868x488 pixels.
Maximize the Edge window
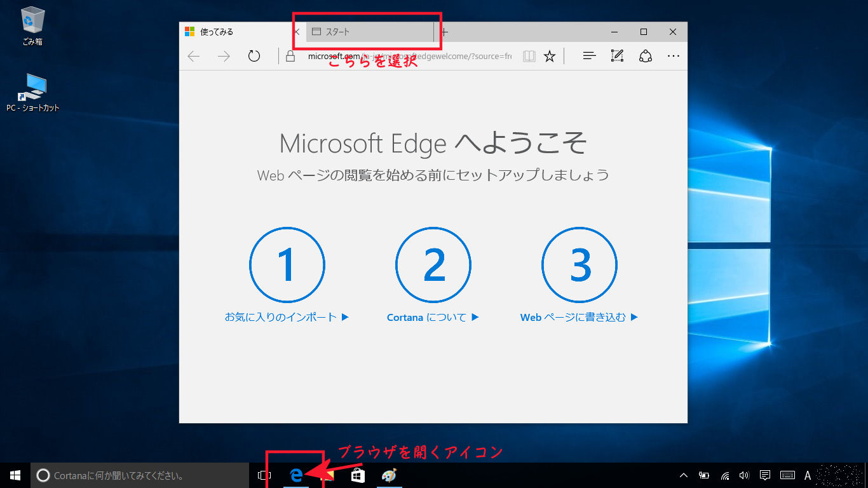point(644,32)
